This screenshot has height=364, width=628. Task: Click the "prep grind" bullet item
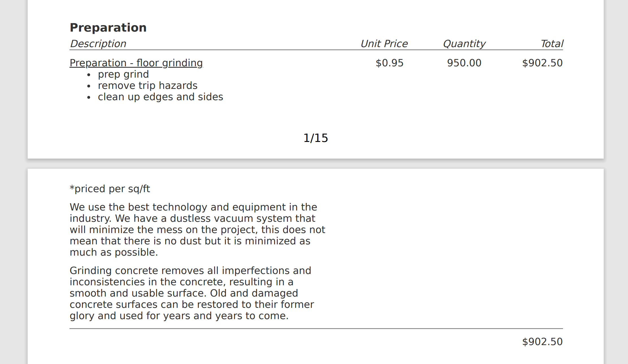(123, 74)
